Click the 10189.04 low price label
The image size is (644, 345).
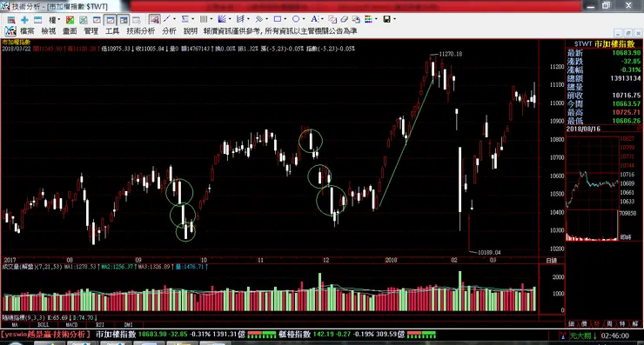coord(489,252)
